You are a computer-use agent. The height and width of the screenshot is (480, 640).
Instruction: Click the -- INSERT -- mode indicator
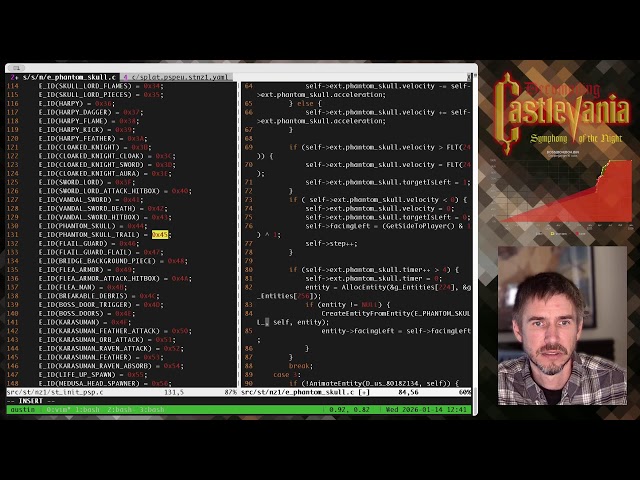31,401
